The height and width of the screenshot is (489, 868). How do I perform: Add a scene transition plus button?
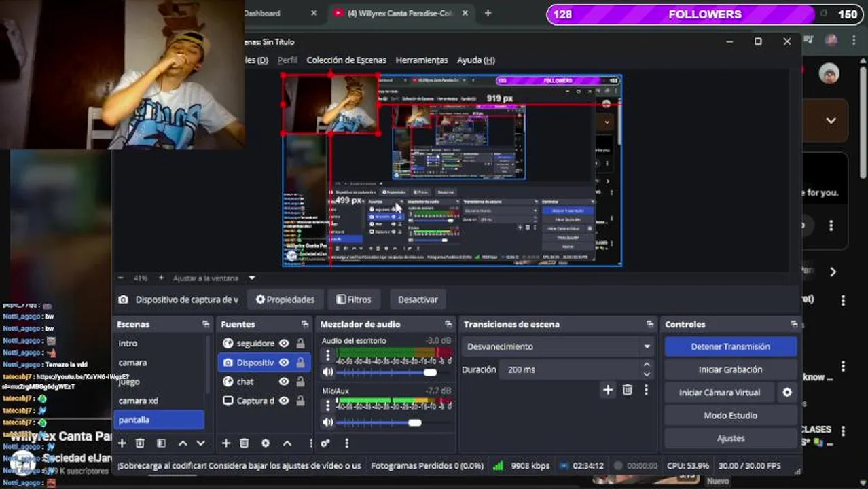point(608,390)
